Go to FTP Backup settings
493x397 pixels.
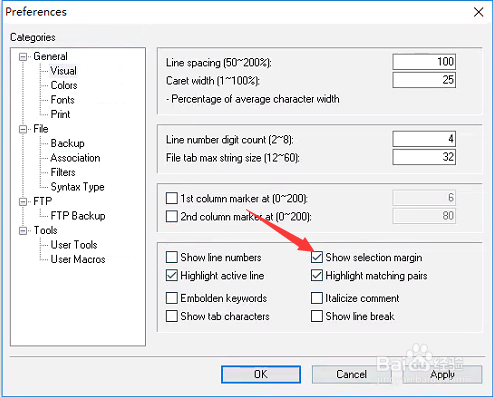coord(78,216)
